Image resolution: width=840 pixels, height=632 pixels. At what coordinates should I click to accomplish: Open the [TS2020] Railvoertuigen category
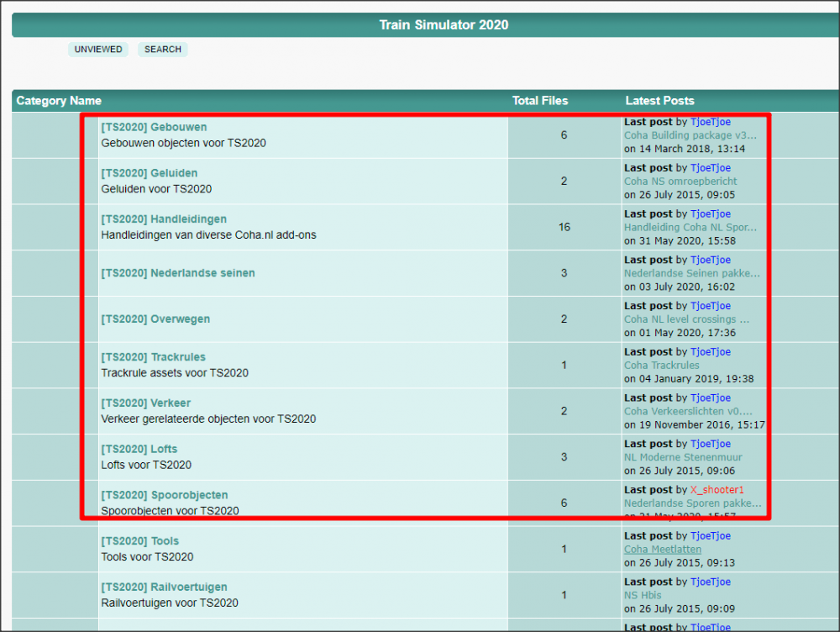coord(164,587)
